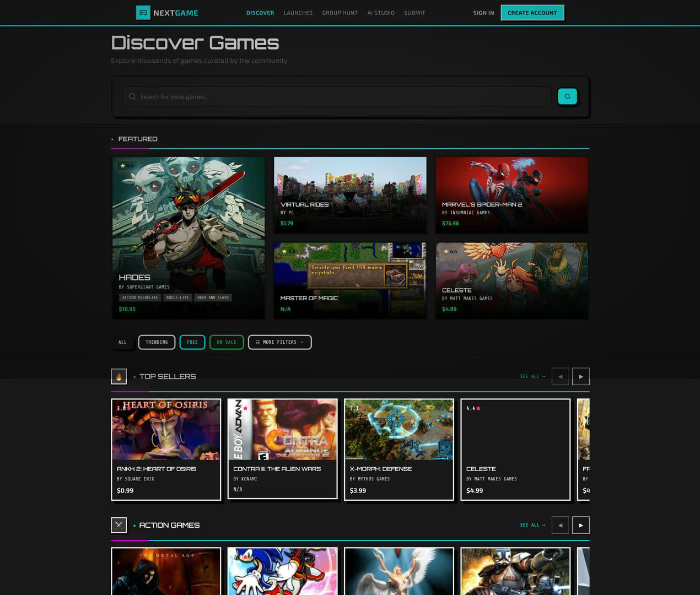Click the NextGame controller logo icon
This screenshot has height=595, width=700.
point(143,13)
